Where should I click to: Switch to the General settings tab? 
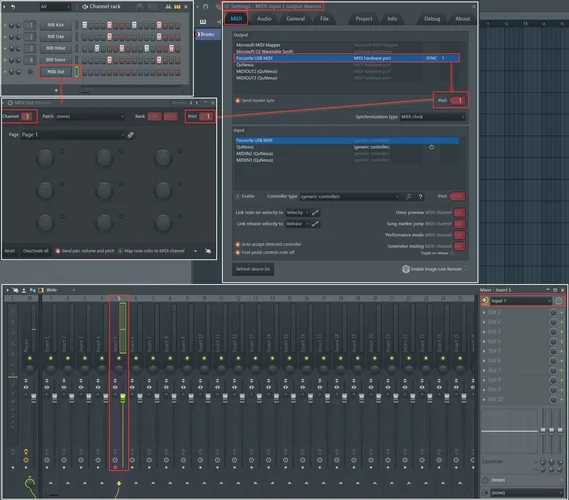click(x=296, y=19)
